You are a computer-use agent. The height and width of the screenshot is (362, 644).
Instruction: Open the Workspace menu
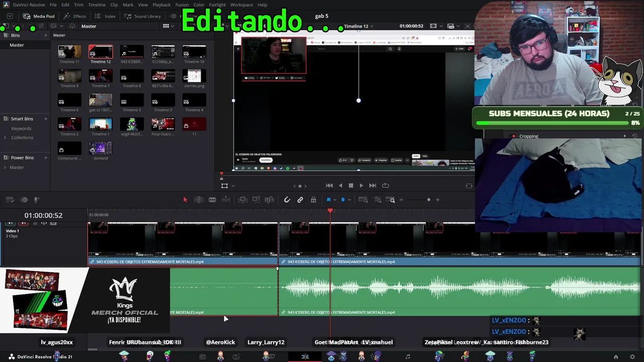[x=242, y=5]
